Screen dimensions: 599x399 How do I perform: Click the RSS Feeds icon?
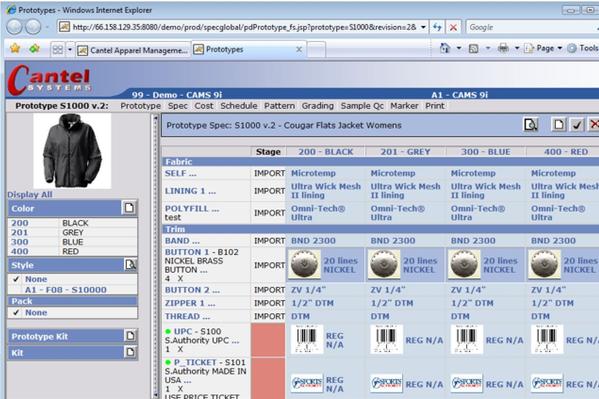pyautogui.click(x=474, y=49)
